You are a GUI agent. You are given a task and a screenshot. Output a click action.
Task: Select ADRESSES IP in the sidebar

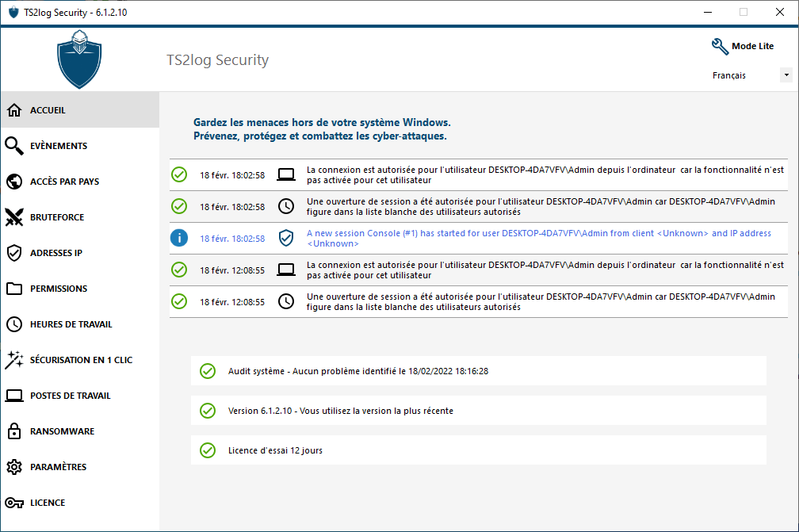pos(80,253)
